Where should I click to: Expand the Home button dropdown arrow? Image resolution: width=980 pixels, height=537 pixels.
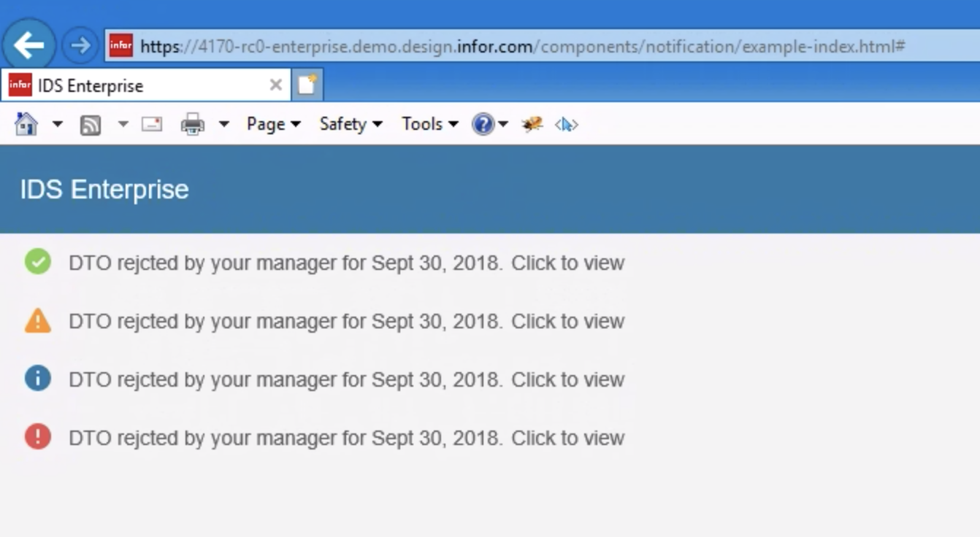click(x=57, y=125)
